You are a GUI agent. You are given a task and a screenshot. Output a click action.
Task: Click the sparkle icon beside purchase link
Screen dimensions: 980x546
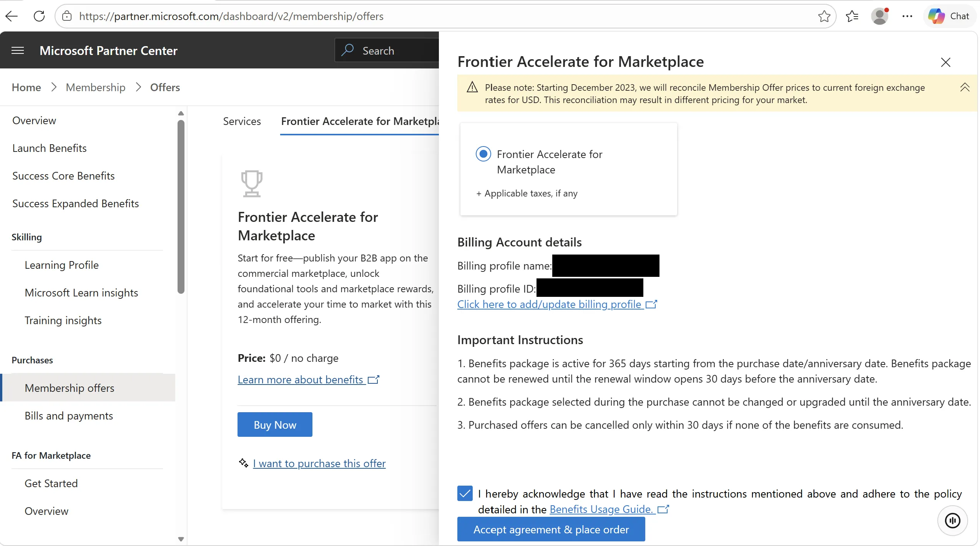tap(244, 463)
